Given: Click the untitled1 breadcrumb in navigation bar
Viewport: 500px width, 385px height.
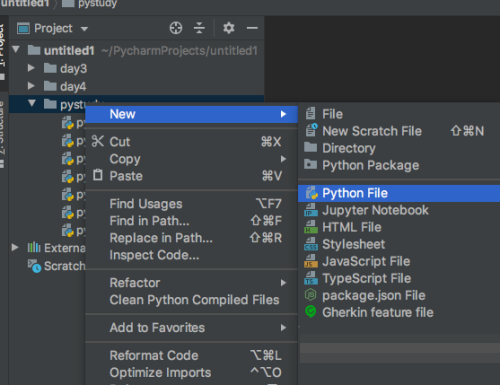Looking at the screenshot, I should tap(25, 4).
